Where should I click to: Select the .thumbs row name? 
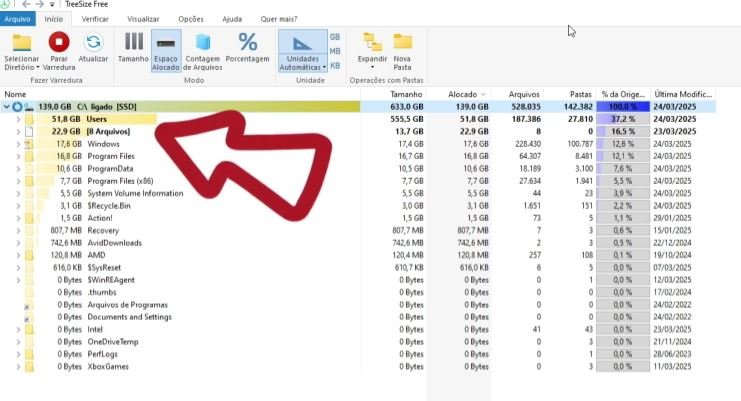coord(102,292)
